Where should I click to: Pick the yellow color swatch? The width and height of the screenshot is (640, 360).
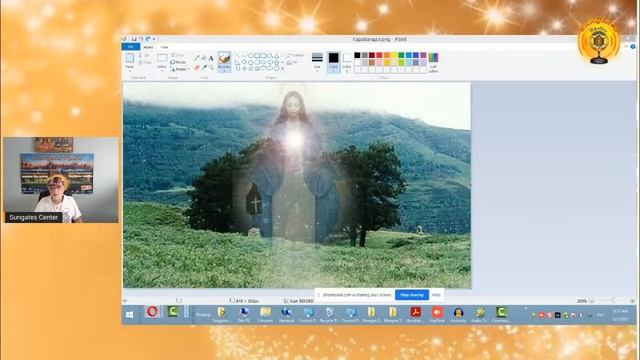(394, 55)
